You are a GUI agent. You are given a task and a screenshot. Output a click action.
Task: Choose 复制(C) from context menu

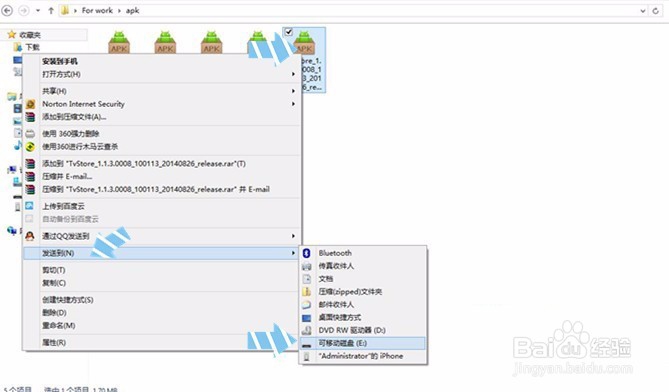[x=162, y=283]
